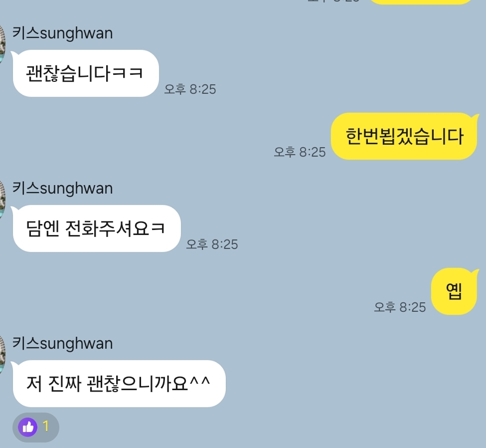
Task: Tap sender avatar beside "담엔 전화주셔요ㅋ" message
Action: pos(2,200)
